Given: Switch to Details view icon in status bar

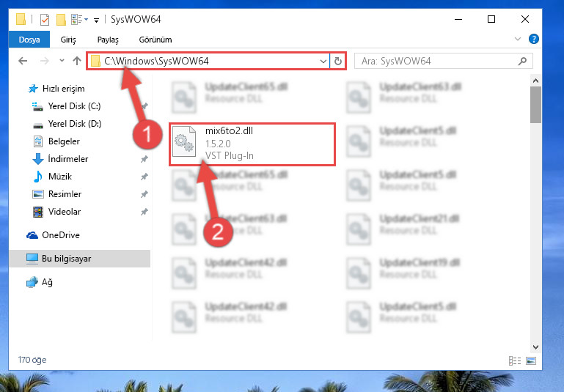Looking at the screenshot, I should click(515, 360).
